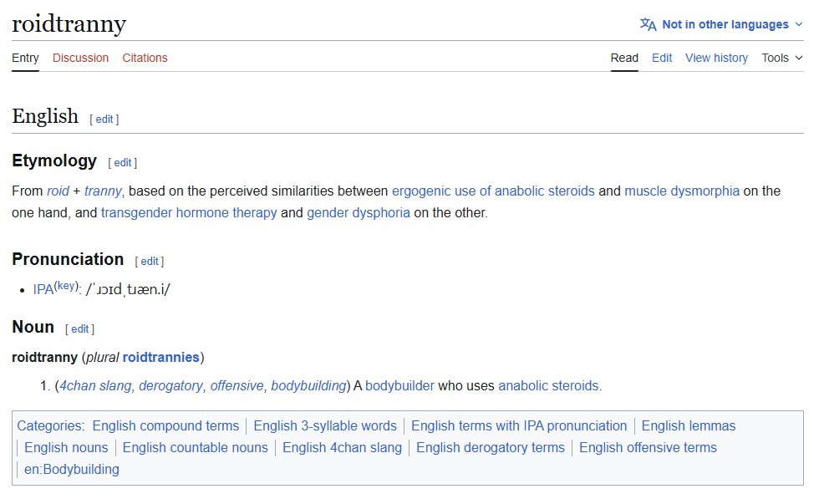The height and width of the screenshot is (504, 819).
Task: Open the View history tab
Action: click(716, 58)
